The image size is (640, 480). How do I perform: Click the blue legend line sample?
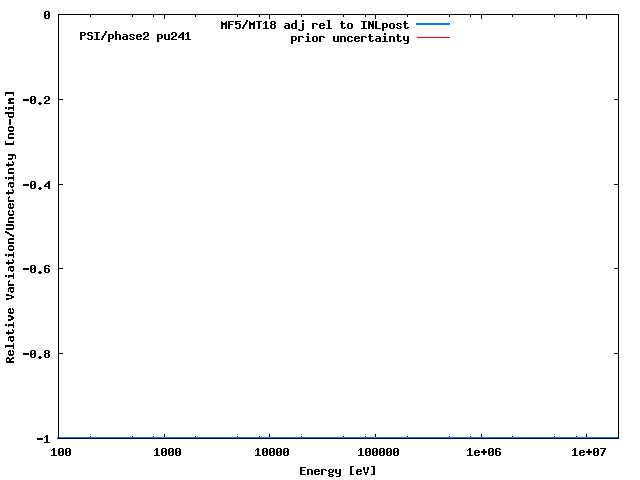432,24
